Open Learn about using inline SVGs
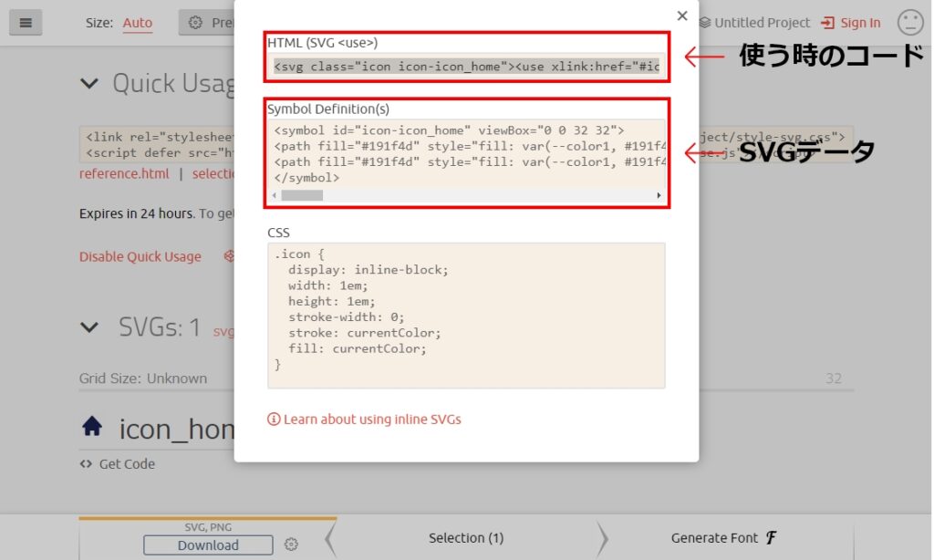The height and width of the screenshot is (560, 934). (x=365, y=420)
